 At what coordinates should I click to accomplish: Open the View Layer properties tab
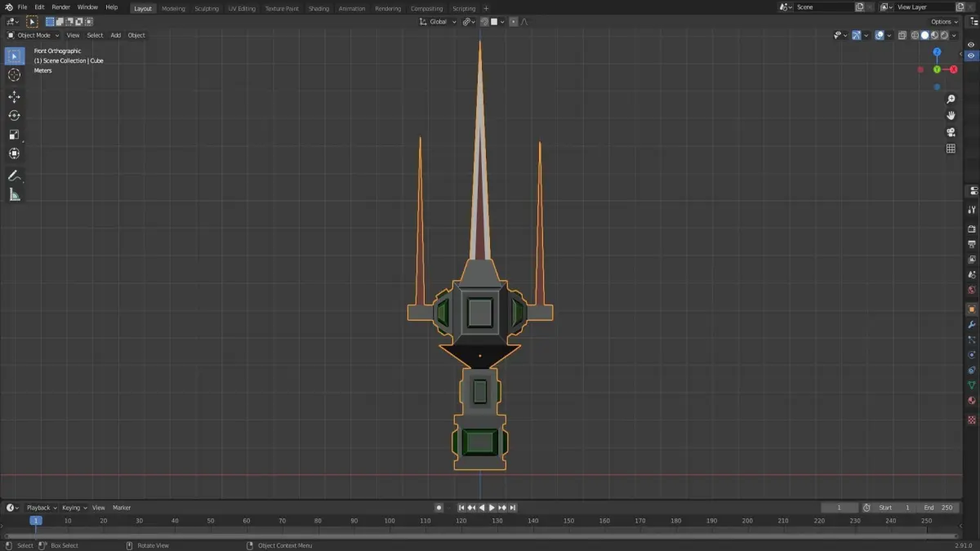click(x=972, y=260)
